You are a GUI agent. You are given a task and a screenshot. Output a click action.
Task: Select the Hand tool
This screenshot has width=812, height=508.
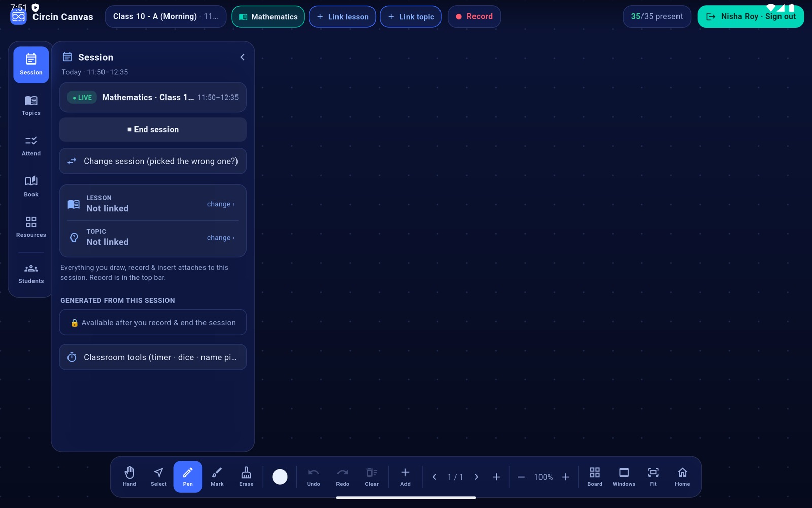point(129,477)
